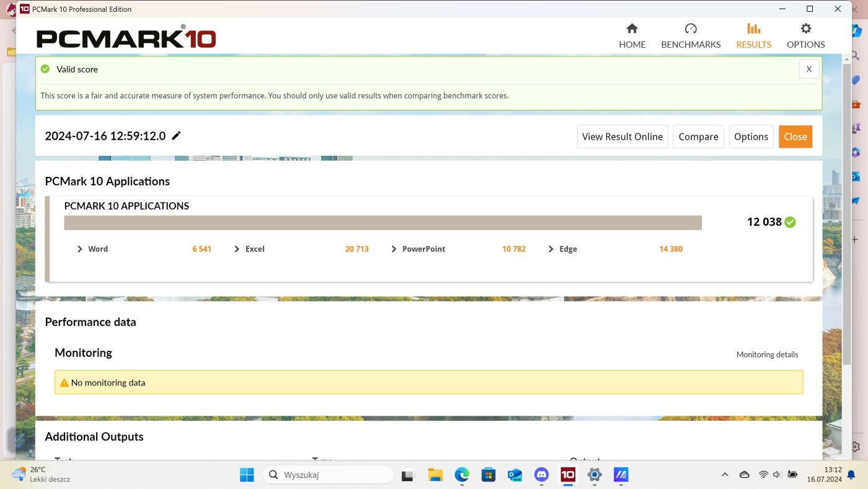Screen dimensions: 868x489
Task: Click Microsoft 365 icon in Edge sidebar
Action: tap(856, 153)
